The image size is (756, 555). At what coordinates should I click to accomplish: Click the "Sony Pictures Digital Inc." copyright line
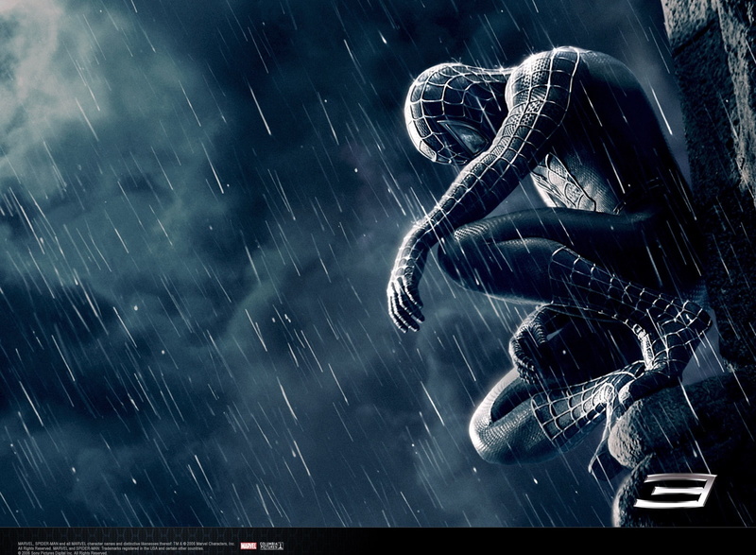coord(62,553)
